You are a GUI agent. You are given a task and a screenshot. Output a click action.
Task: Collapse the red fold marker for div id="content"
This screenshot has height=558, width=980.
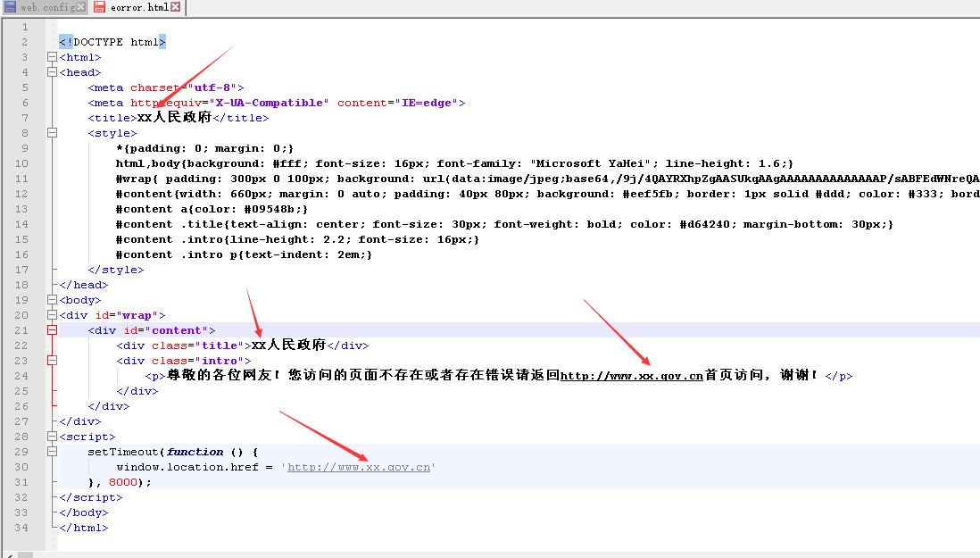coord(52,330)
